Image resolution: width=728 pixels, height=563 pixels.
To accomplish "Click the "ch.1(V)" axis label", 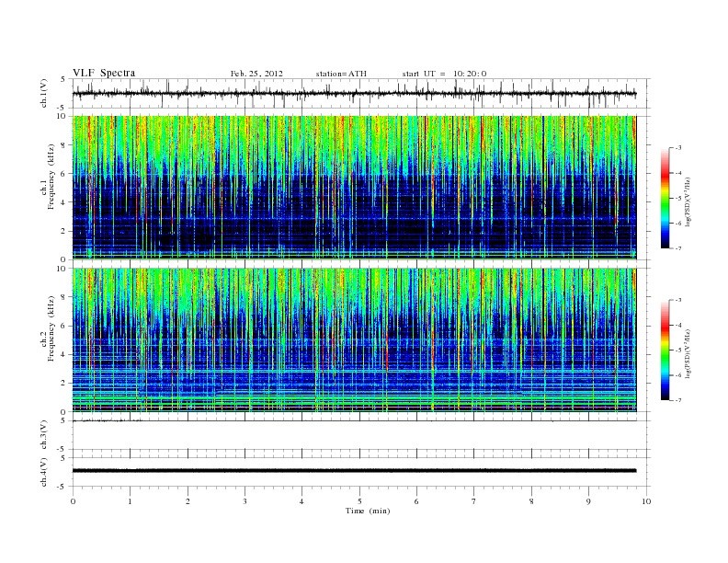I will pos(44,94).
